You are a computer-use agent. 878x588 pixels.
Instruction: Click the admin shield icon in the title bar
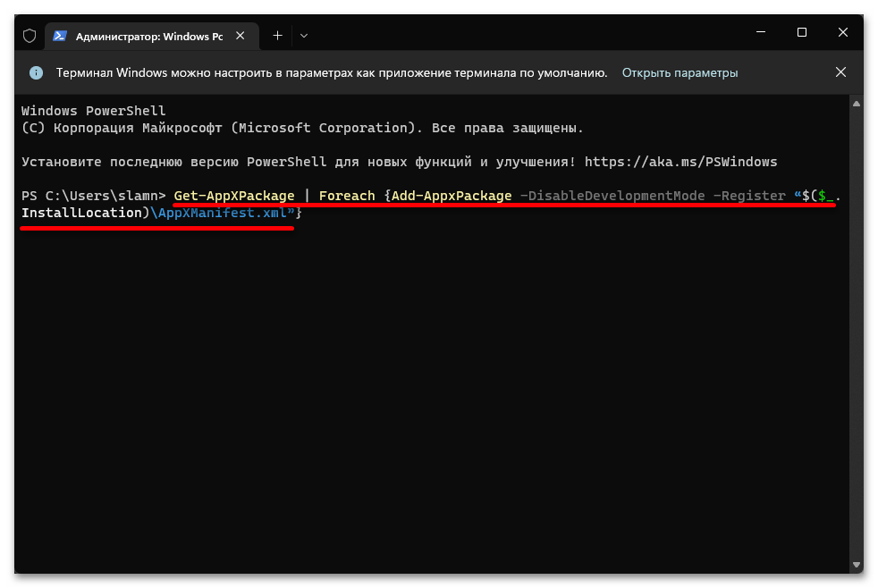coord(30,37)
